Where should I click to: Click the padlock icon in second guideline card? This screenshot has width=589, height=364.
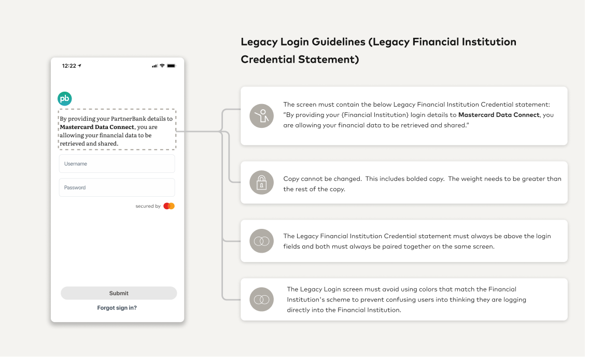click(261, 183)
